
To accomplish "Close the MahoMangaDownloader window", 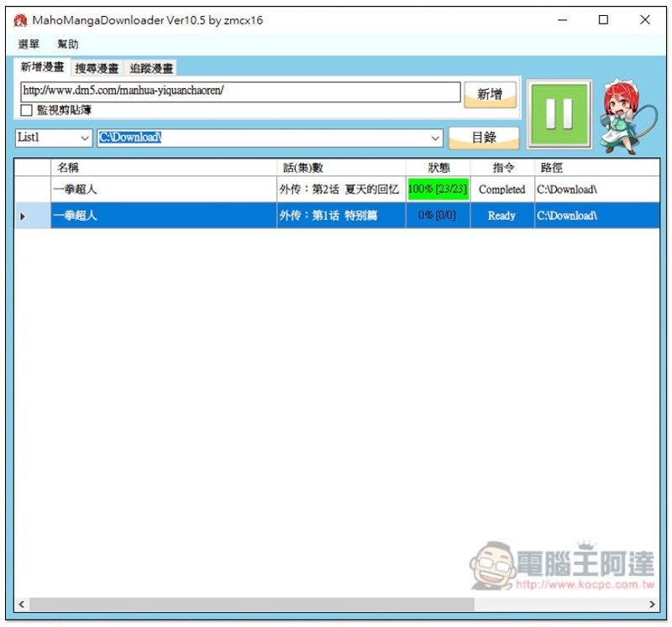I will 644,20.
